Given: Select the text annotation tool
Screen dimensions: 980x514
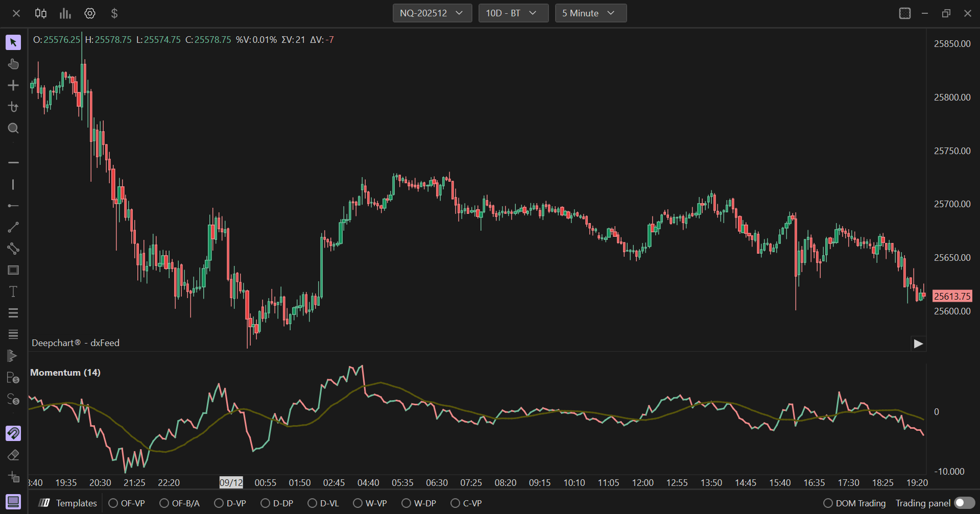Looking at the screenshot, I should (x=13, y=291).
